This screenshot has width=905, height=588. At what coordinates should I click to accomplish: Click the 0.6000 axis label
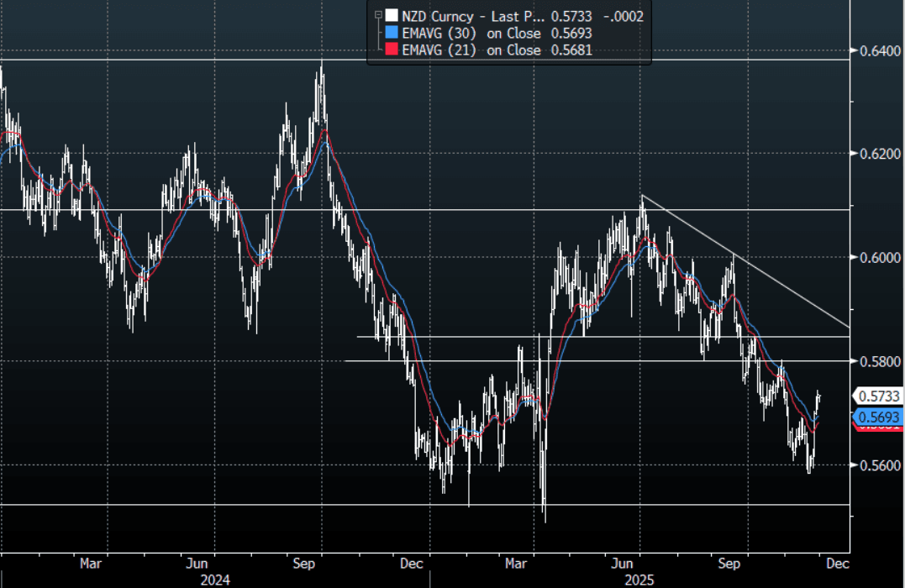coord(880,257)
